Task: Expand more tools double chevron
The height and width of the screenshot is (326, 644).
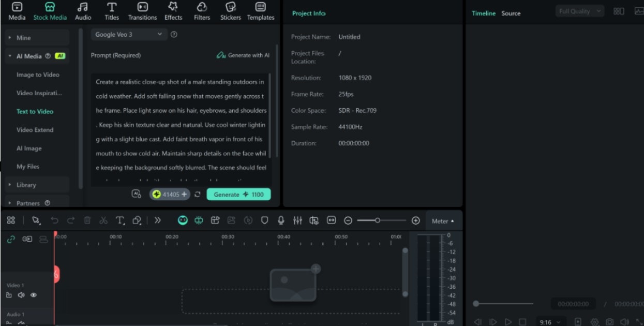Action: click(158, 220)
